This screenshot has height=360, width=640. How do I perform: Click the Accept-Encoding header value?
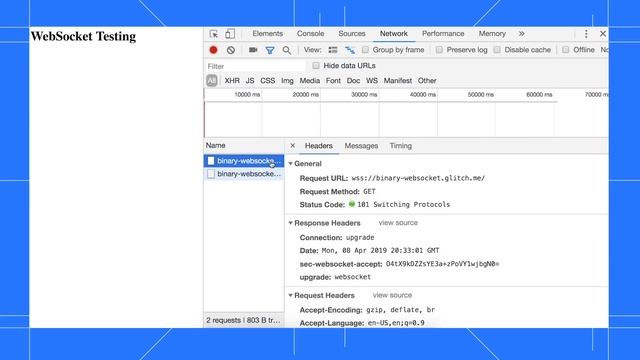[400, 310]
